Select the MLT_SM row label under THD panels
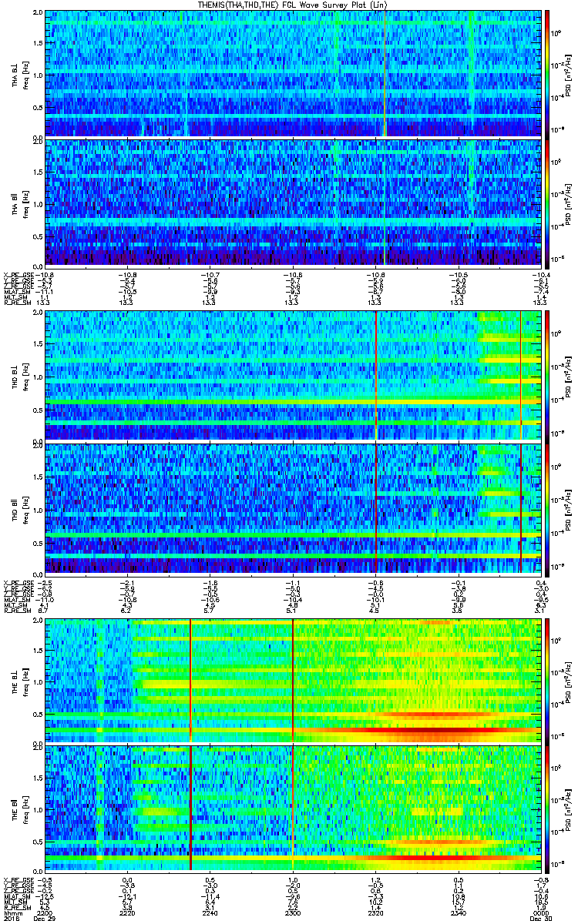The image size is (578, 924). tap(16, 604)
